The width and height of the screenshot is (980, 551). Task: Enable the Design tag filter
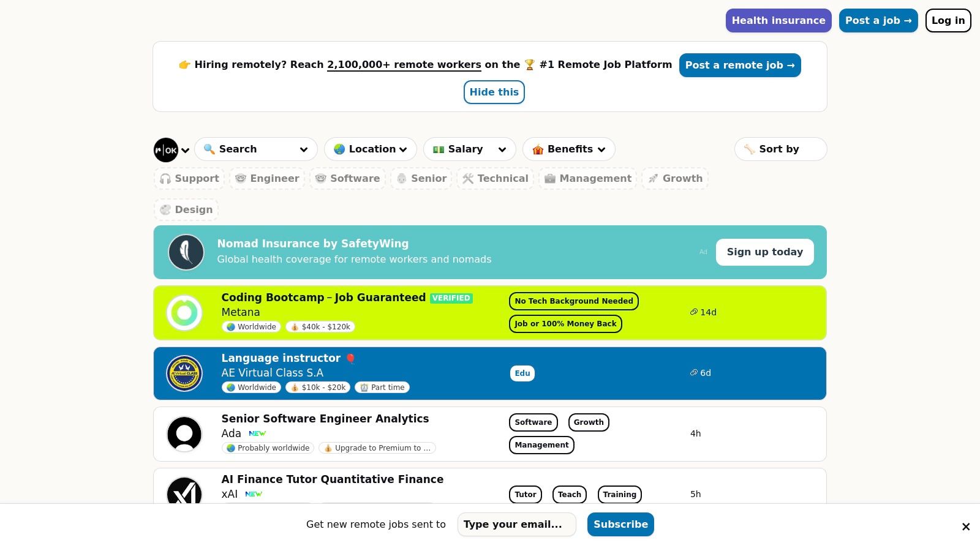coord(186,210)
